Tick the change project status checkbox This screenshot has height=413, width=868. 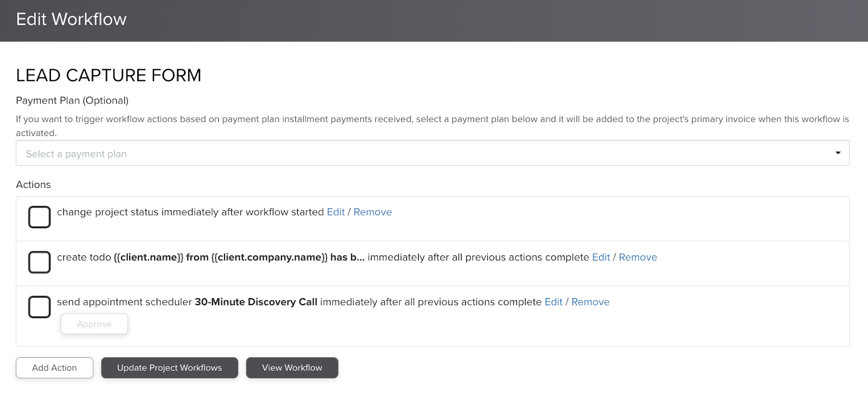[x=39, y=217]
